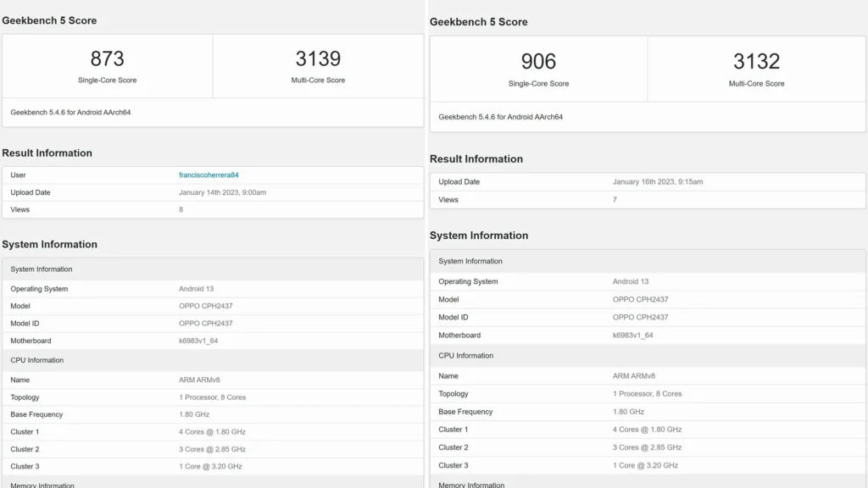Image resolution: width=868 pixels, height=488 pixels.
Task: Click left panel Cluster 3 1 Core value
Action: pos(210,467)
